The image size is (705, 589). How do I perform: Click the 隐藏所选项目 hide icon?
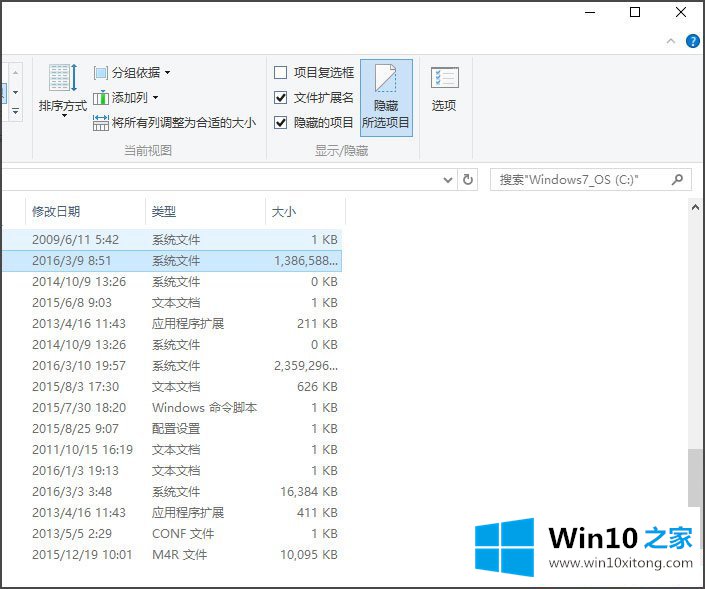pyautogui.click(x=386, y=82)
